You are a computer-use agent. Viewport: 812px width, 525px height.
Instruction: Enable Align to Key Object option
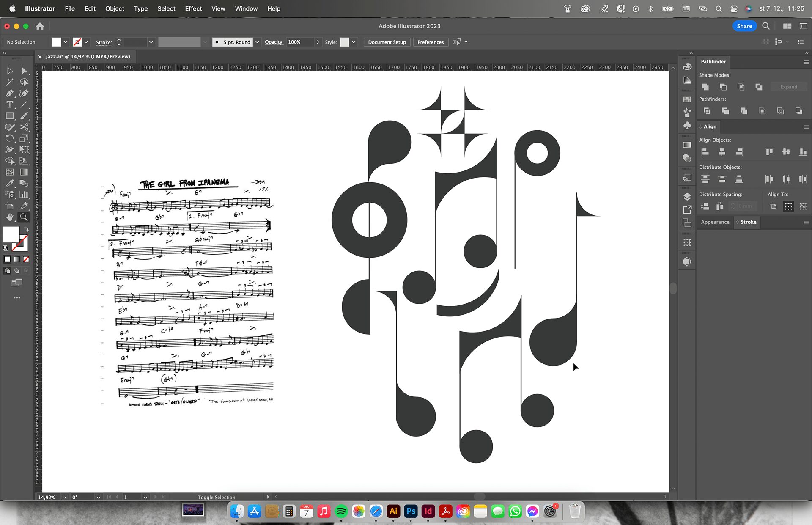click(803, 206)
